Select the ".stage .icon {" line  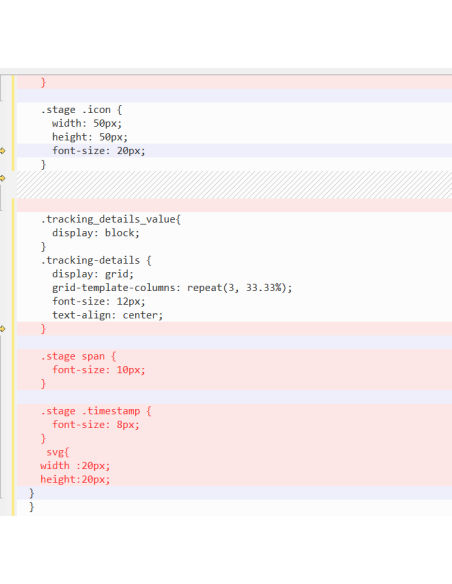(x=81, y=110)
